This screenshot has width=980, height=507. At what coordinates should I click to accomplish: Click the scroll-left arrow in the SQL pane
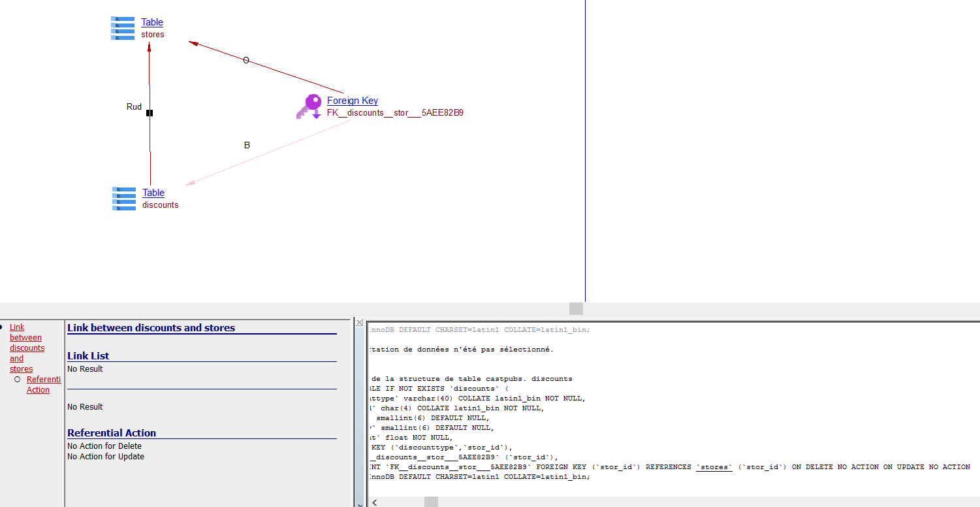click(375, 502)
